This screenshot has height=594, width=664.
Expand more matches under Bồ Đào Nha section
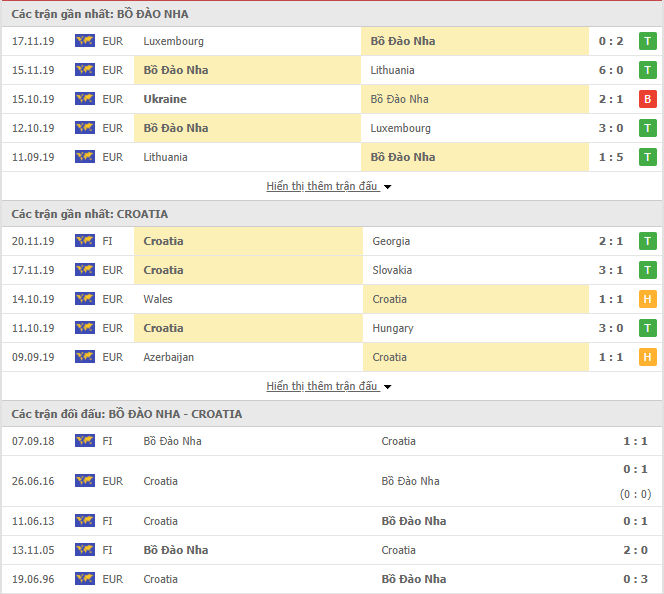coord(322,186)
